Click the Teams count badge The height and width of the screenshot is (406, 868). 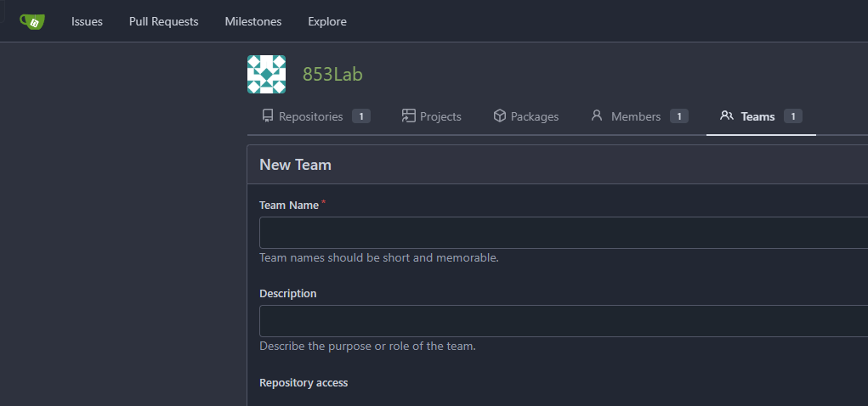click(792, 116)
